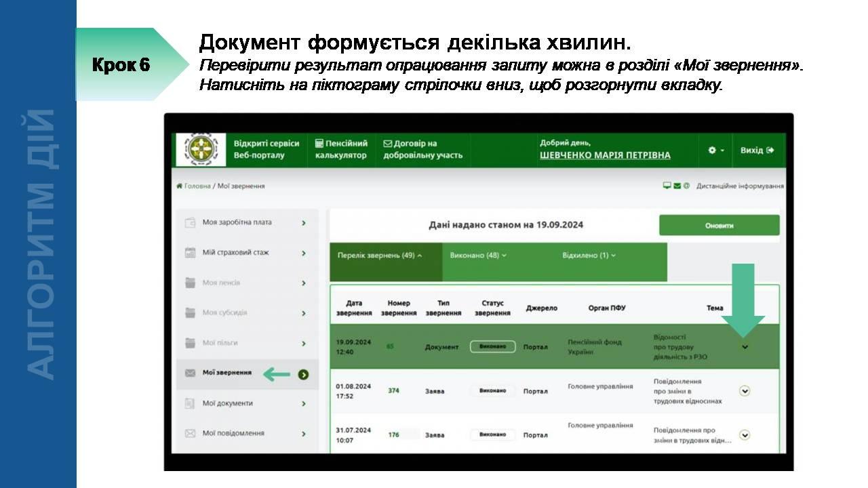Expand the chevron beside Мої документи
868x488 pixels.
point(304,404)
